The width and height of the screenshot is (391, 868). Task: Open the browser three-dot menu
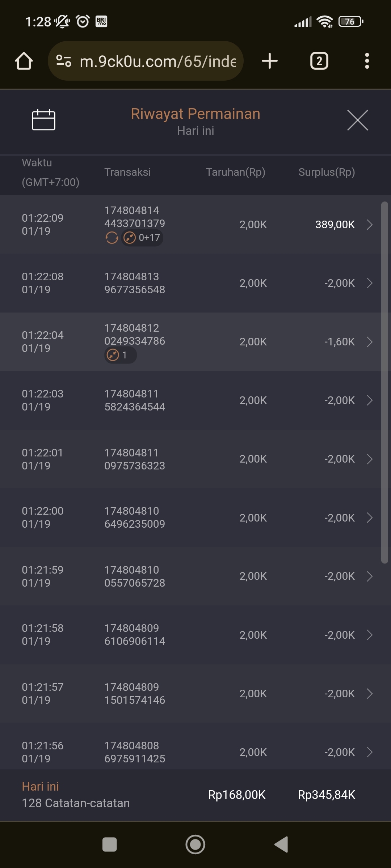(x=367, y=61)
